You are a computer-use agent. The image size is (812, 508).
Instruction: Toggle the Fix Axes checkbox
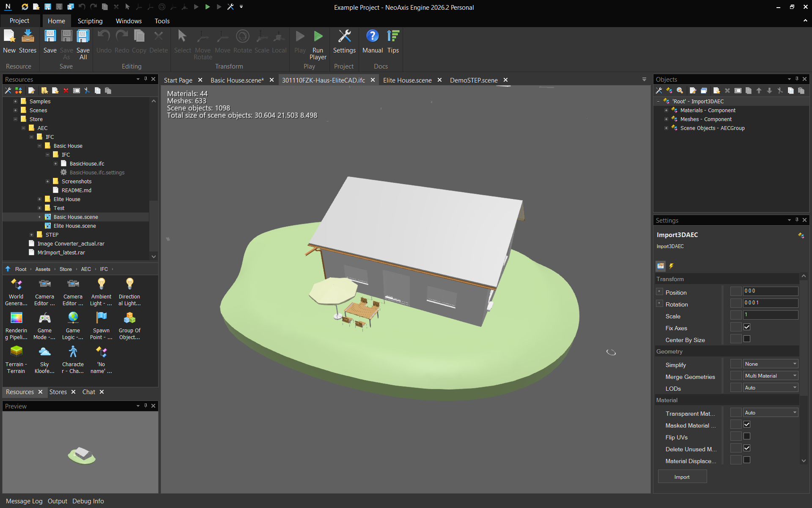(747, 327)
